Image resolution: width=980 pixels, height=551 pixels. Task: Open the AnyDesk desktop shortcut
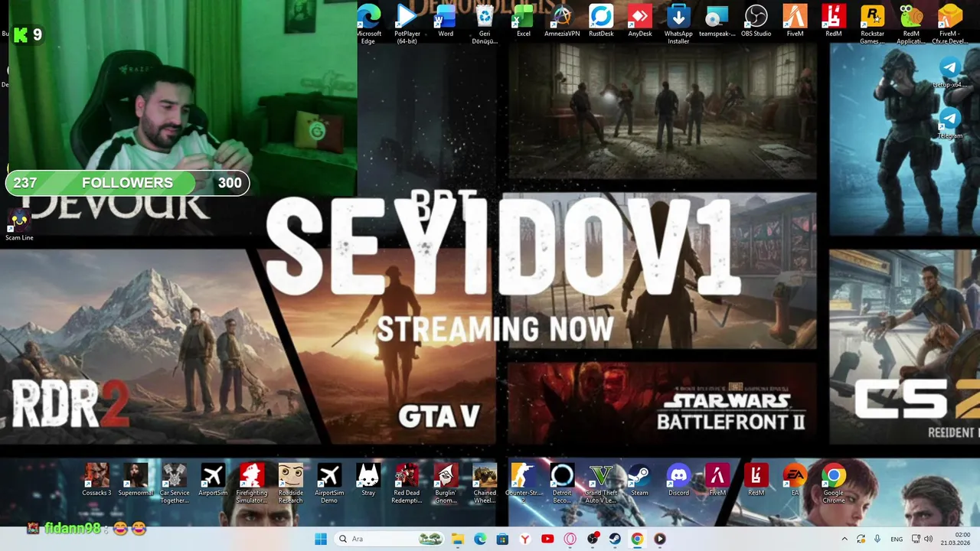[x=640, y=21]
